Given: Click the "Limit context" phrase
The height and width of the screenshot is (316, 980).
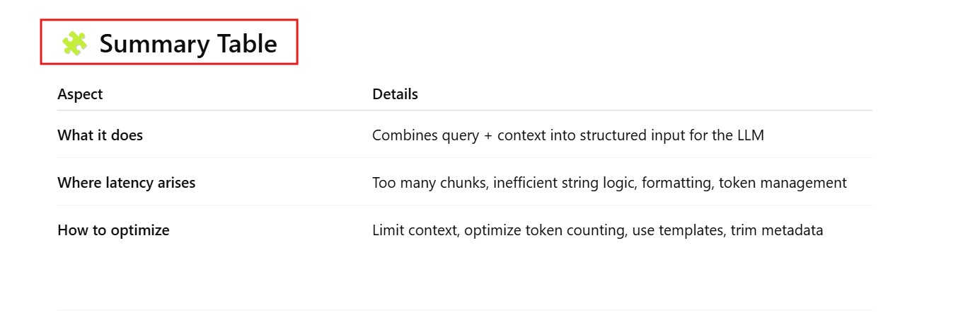Looking at the screenshot, I should 415,230.
